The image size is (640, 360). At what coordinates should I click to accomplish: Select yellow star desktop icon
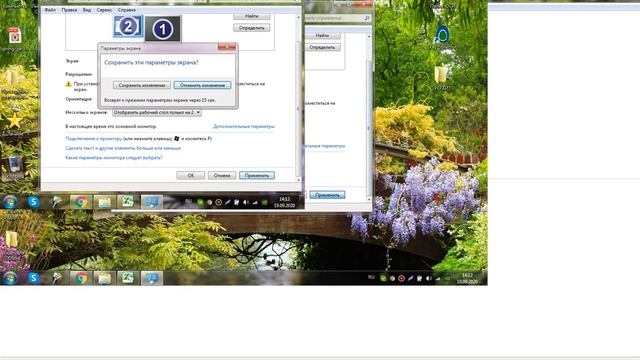pyautogui.click(x=15, y=121)
